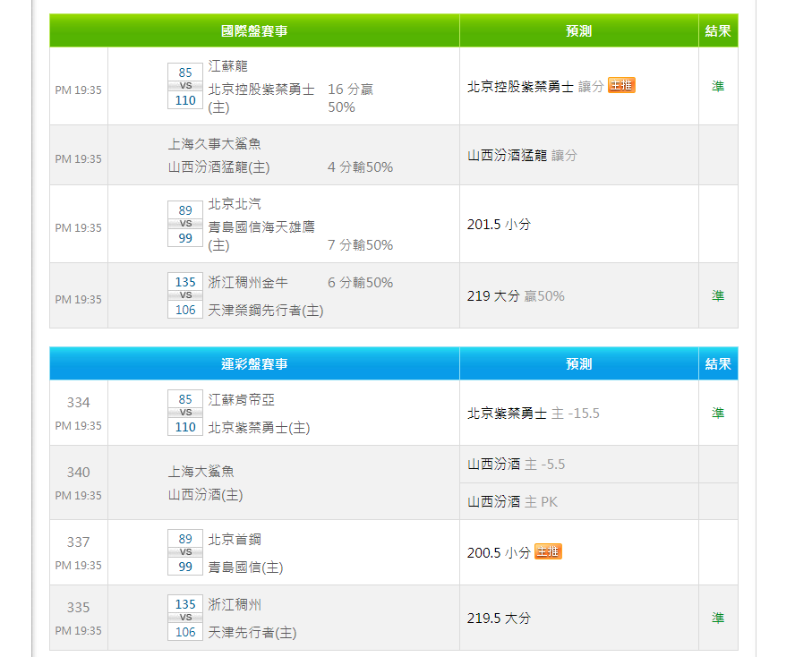Open team 上海大鯊魚
This screenshot has width=812, height=657.
201,471
